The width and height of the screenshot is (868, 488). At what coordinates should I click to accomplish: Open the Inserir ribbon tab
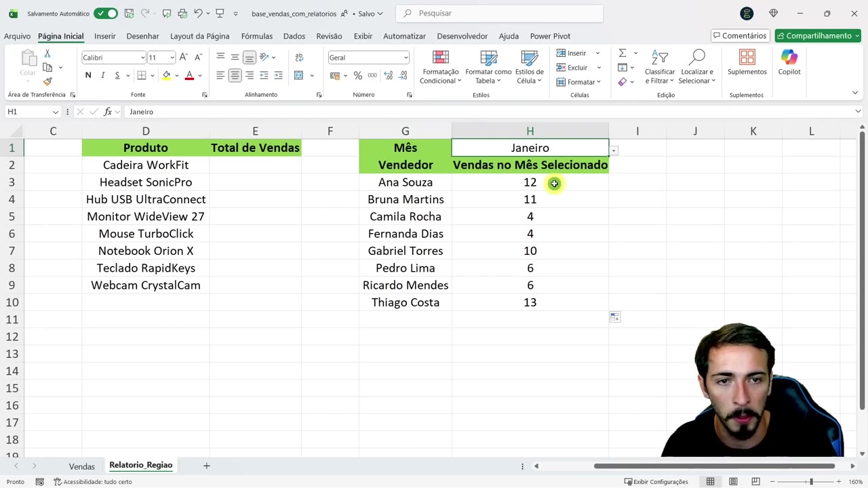tap(104, 36)
